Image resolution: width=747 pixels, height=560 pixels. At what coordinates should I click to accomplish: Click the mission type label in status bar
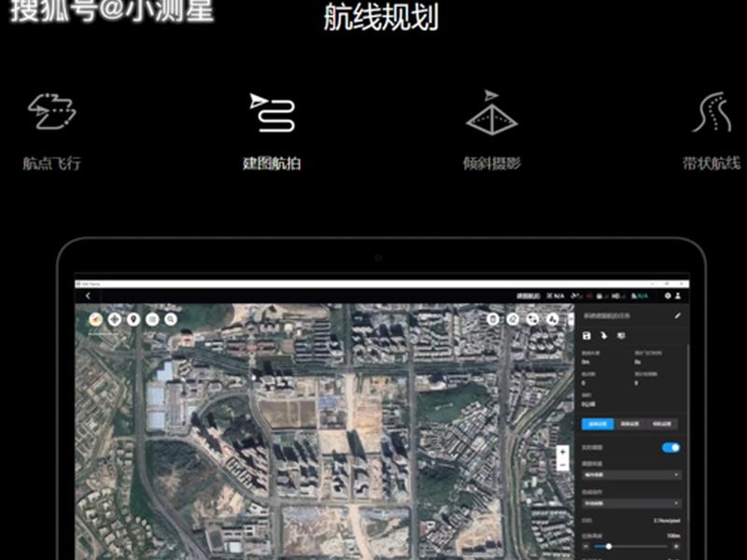[529, 296]
